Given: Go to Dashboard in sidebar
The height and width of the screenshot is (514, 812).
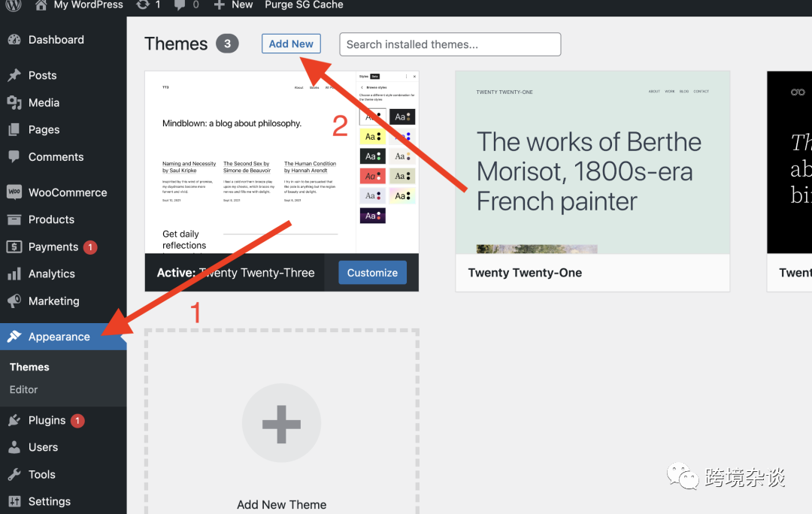Looking at the screenshot, I should tap(56, 39).
